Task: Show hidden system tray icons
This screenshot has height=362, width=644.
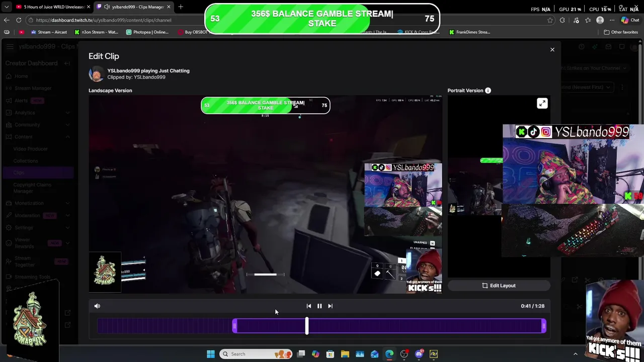Action: (x=576, y=354)
